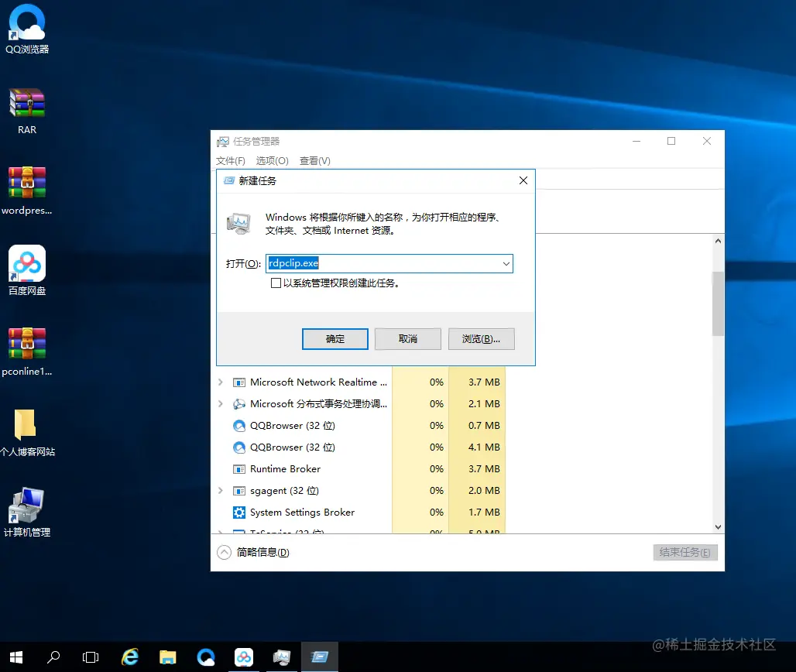Click the 简略信息(D) link text

[x=263, y=552]
